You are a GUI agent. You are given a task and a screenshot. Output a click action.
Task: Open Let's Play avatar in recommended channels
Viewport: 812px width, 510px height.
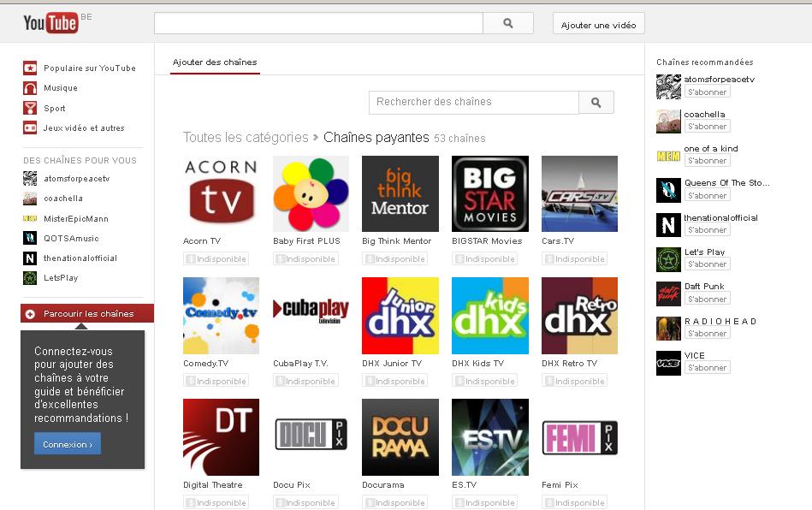tap(668, 259)
